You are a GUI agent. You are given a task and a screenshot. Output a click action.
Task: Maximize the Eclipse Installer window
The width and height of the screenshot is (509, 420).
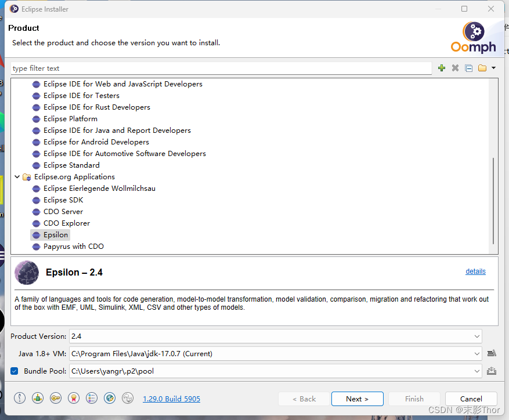pos(464,9)
